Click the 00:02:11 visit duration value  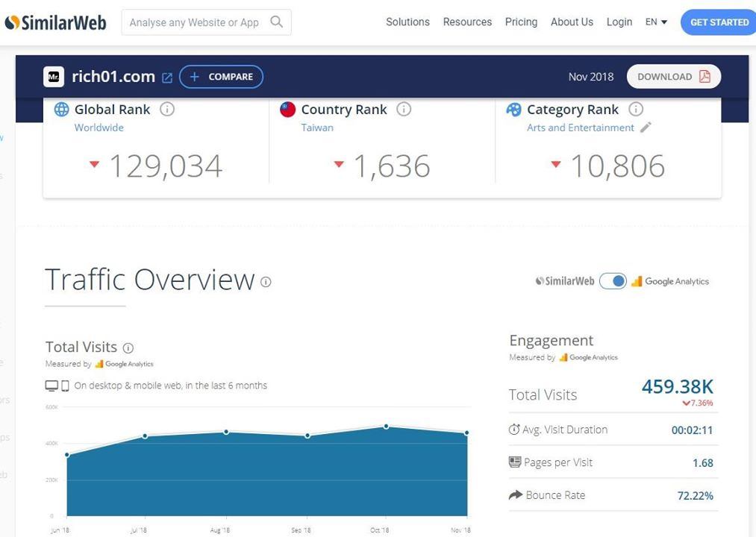point(692,430)
